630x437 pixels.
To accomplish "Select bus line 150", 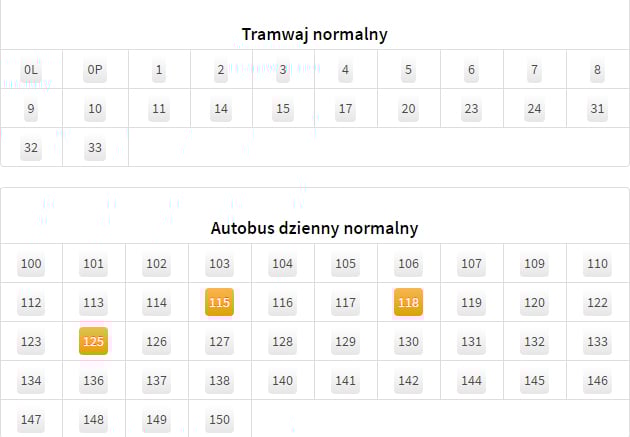I will click(x=219, y=420).
